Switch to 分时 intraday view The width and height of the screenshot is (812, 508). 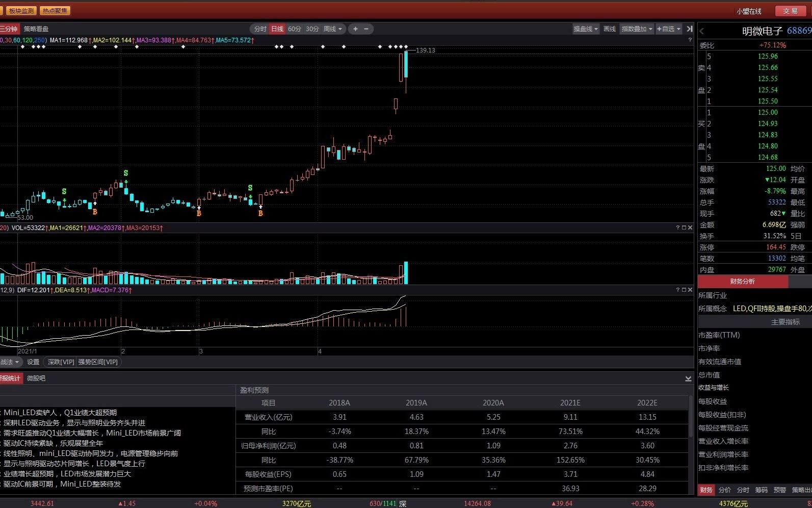[260, 29]
